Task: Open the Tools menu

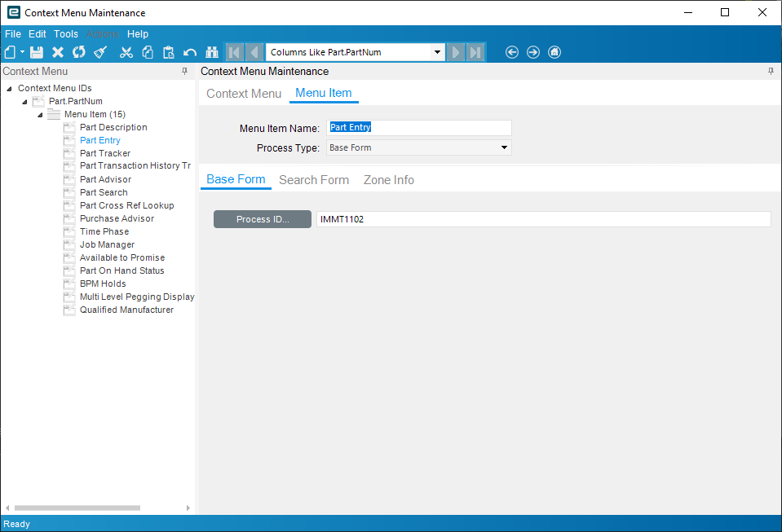Action: (x=66, y=34)
